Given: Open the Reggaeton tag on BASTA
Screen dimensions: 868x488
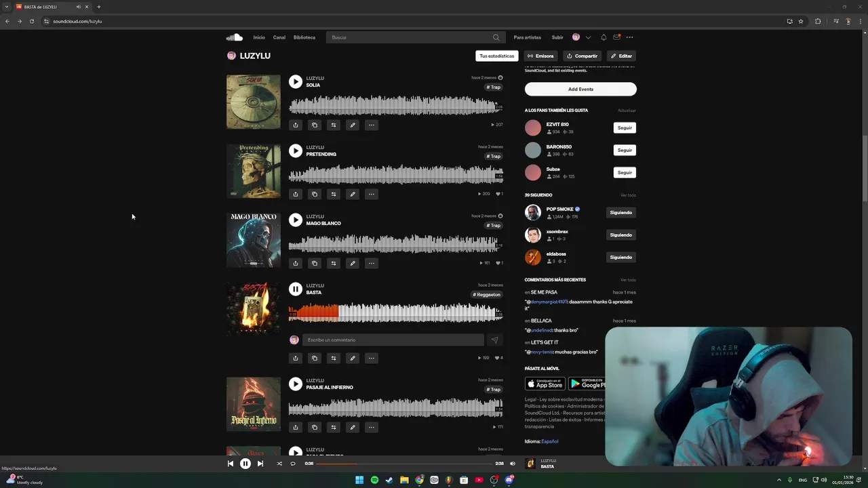Looking at the screenshot, I should point(487,295).
